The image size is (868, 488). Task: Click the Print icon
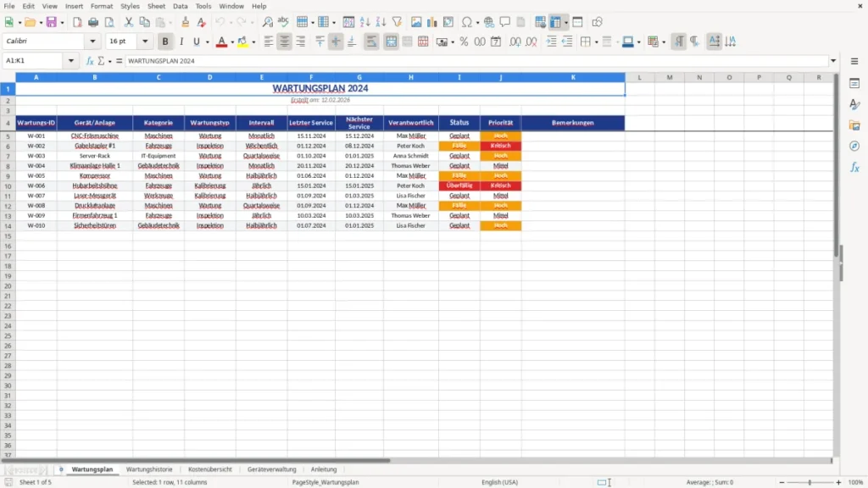93,22
